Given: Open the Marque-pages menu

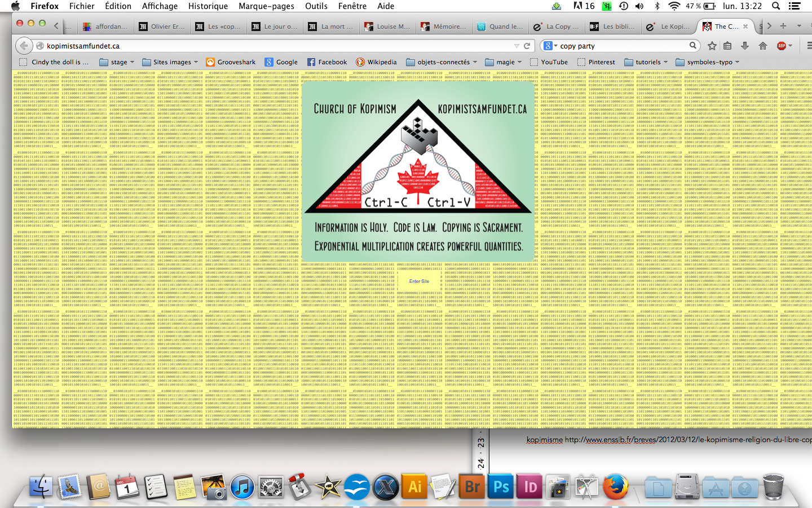Looking at the screenshot, I should coord(266,6).
